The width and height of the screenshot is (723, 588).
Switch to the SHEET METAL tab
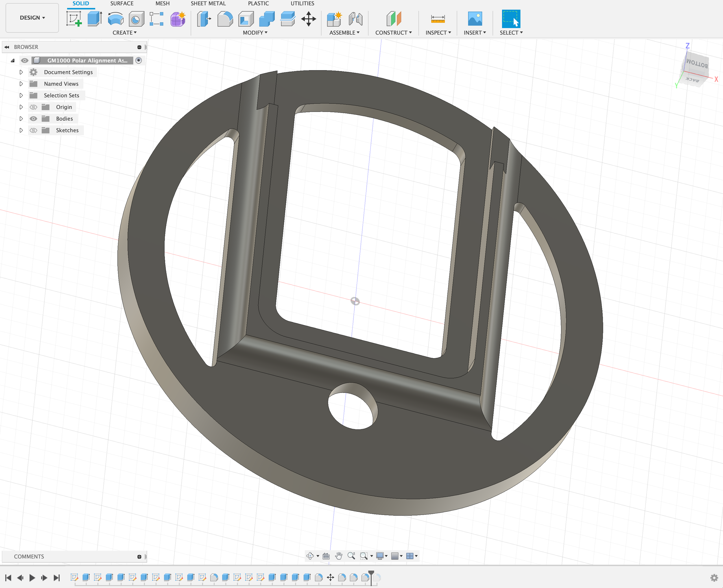208,3
